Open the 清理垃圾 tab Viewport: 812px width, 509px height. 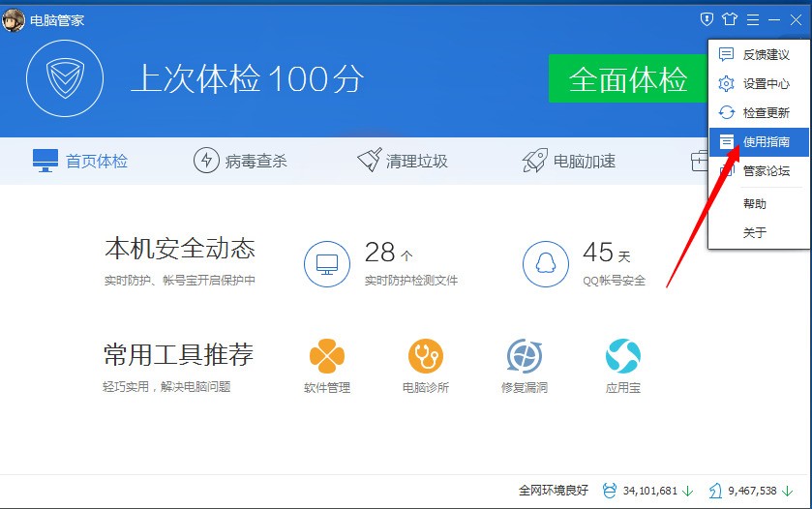pyautogui.click(x=403, y=161)
